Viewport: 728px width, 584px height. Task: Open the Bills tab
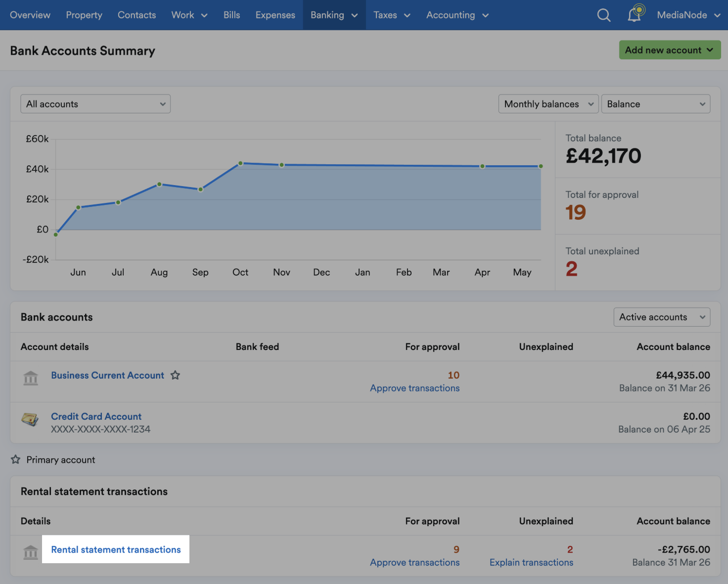click(231, 15)
